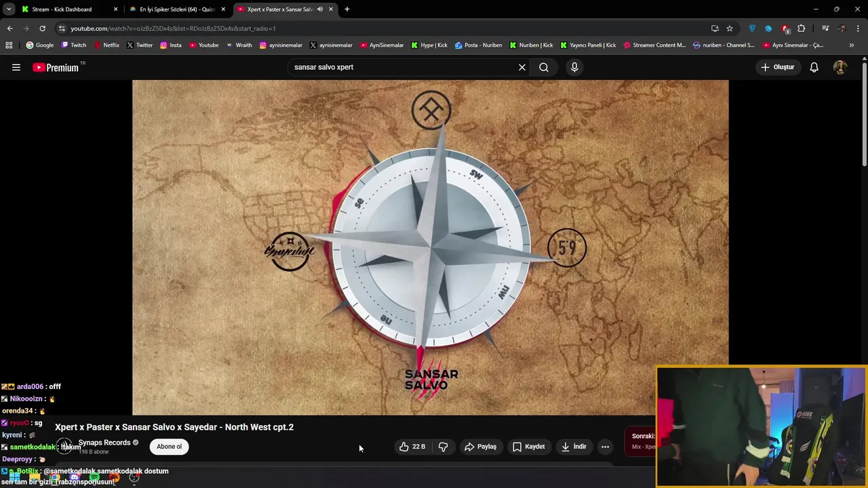868x488 pixels.
Task: Open the media control icon in browser toolbar
Action: (x=825, y=28)
